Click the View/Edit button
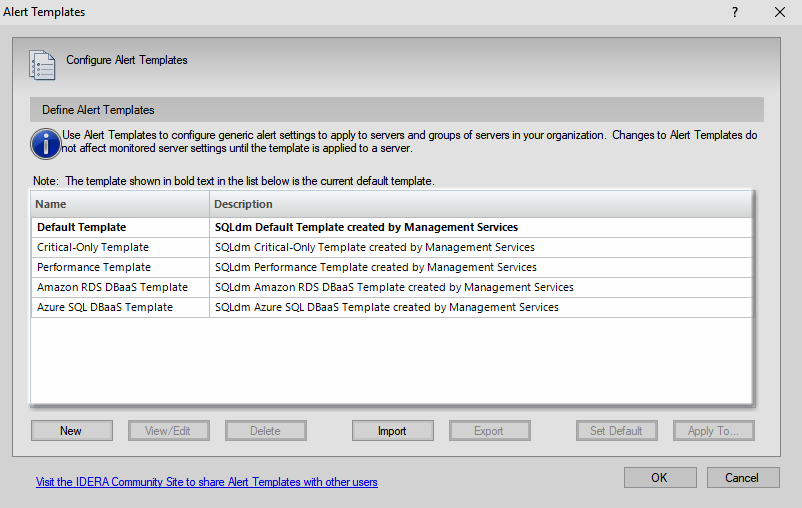Image resolution: width=802 pixels, height=508 pixels. (x=168, y=431)
